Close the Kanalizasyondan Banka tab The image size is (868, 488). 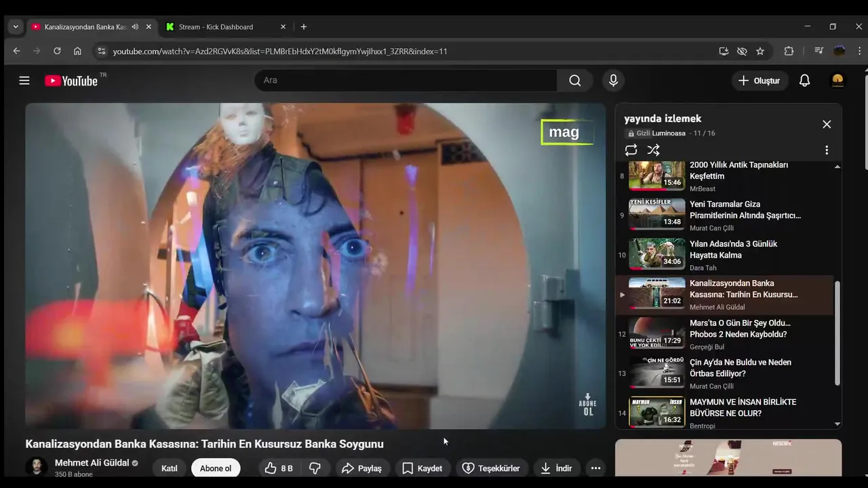pos(149,27)
